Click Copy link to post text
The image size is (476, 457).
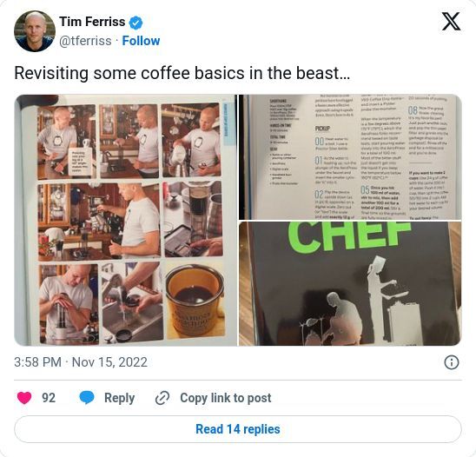point(226,398)
